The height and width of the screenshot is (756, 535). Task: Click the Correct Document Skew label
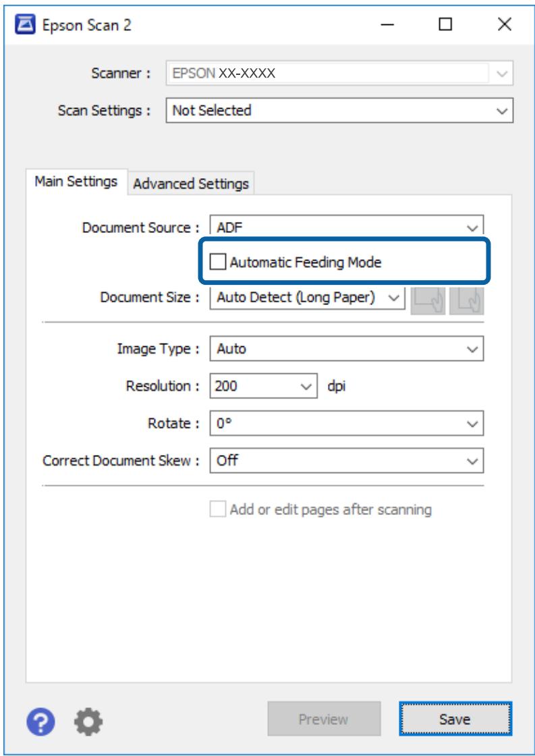121,461
